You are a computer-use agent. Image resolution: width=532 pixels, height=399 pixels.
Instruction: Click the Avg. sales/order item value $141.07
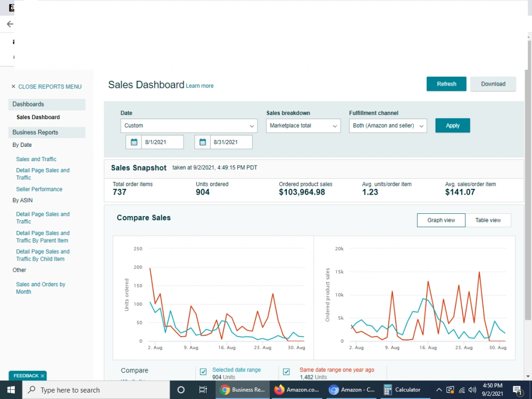460,193
